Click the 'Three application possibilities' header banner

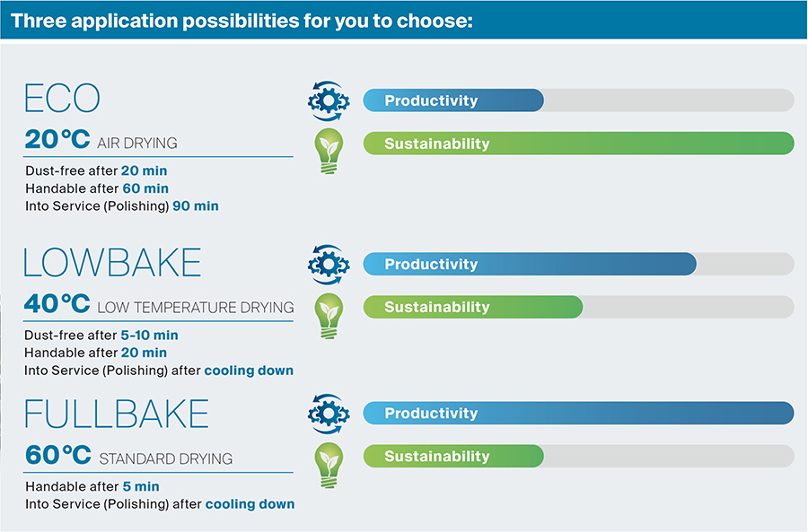(404, 20)
